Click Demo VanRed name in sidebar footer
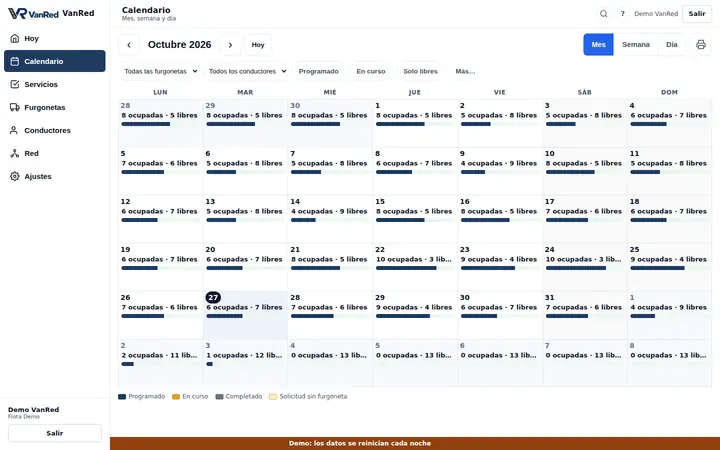Screen dimensions: 720x450 click(x=34, y=410)
